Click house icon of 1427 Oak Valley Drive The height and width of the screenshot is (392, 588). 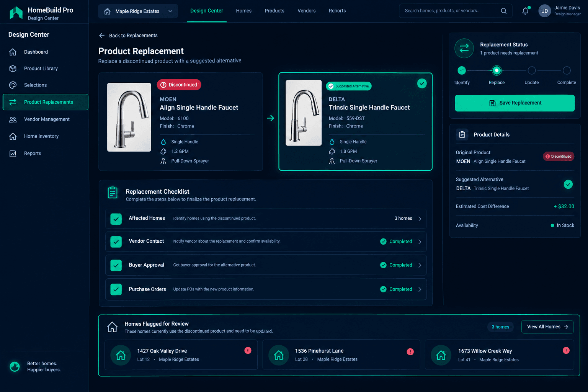tap(121, 355)
